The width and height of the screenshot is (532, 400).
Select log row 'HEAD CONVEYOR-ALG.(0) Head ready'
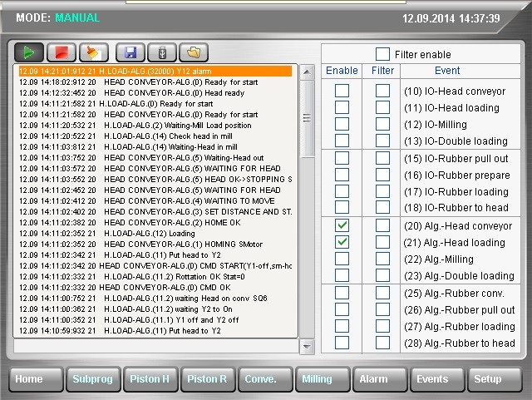(x=155, y=93)
